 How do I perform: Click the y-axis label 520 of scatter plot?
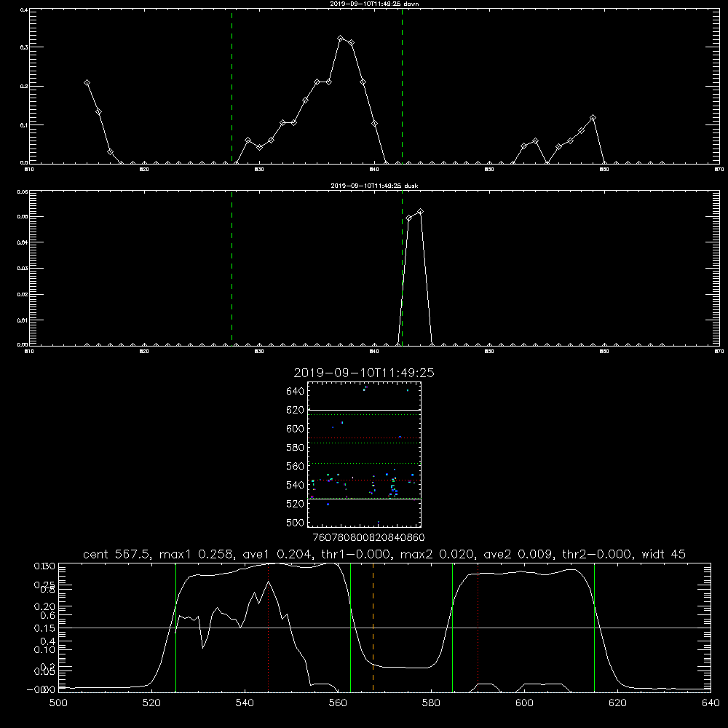[x=296, y=504]
